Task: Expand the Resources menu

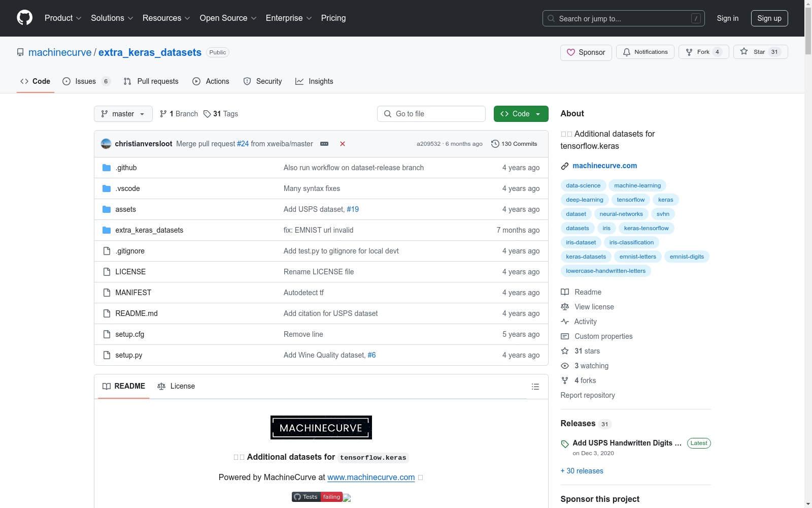Action: (x=166, y=18)
